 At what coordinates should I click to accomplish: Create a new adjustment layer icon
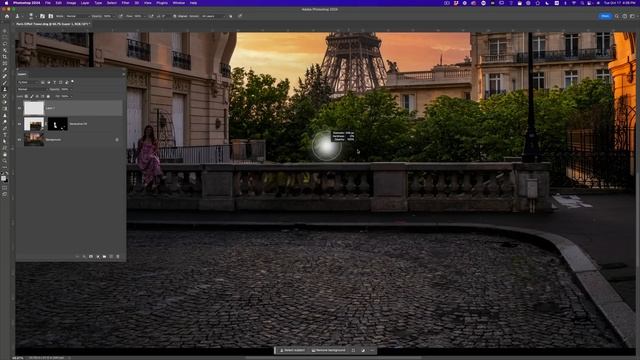98,256
